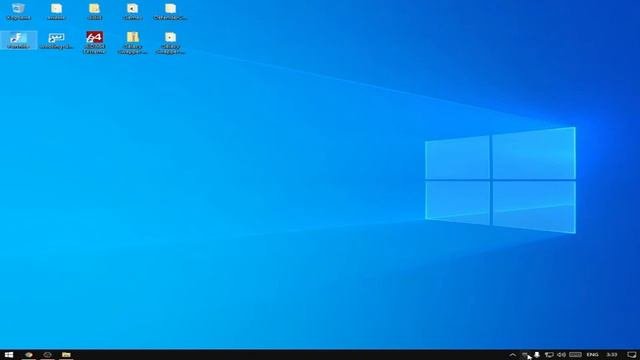Select the zipped folder icon on the desktop

click(x=132, y=42)
